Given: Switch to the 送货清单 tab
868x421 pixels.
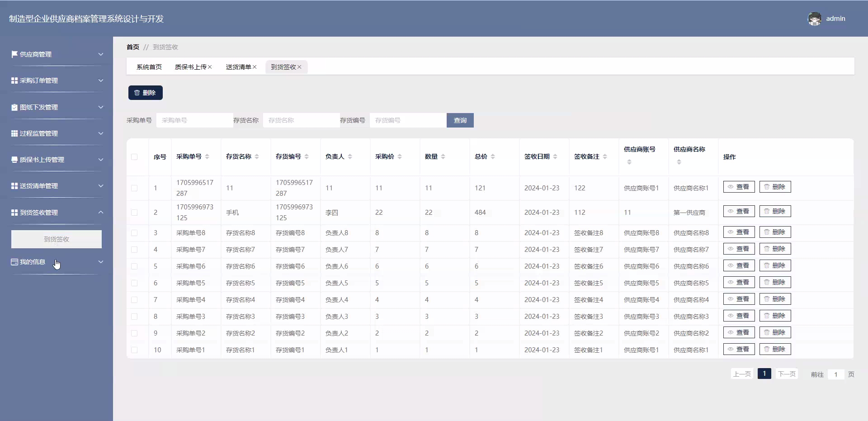Looking at the screenshot, I should point(238,67).
